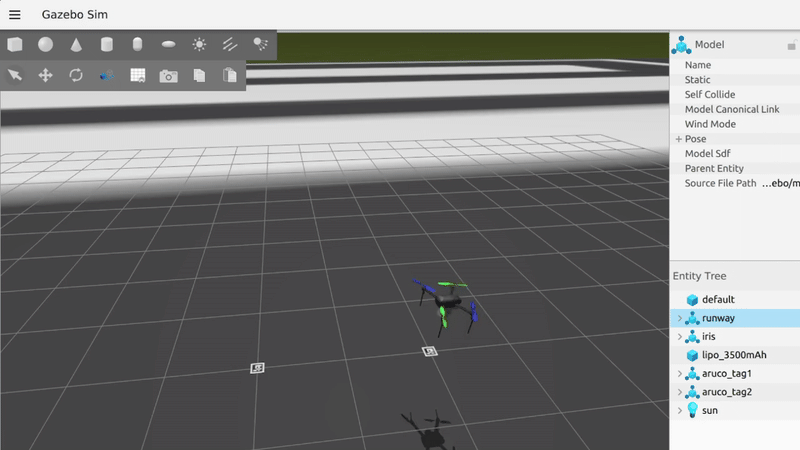Viewport: 800px width, 450px height.
Task: Select lipo_3500mAh in the Entity Tree
Action: pos(734,355)
